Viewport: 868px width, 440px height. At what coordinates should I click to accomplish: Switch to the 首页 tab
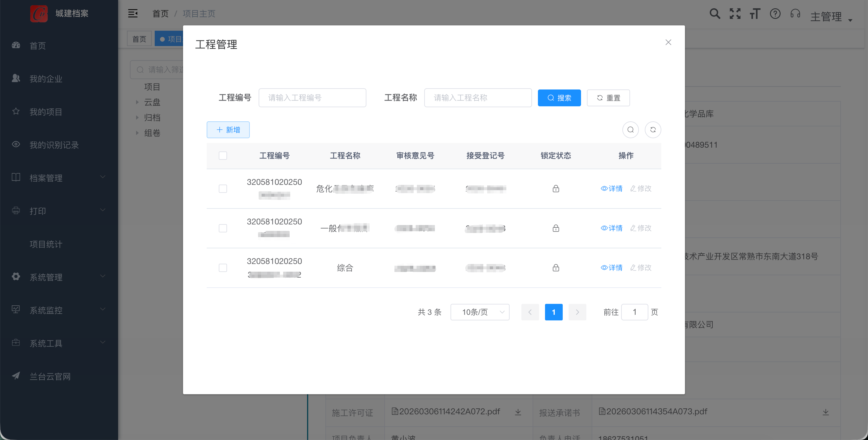click(x=139, y=39)
